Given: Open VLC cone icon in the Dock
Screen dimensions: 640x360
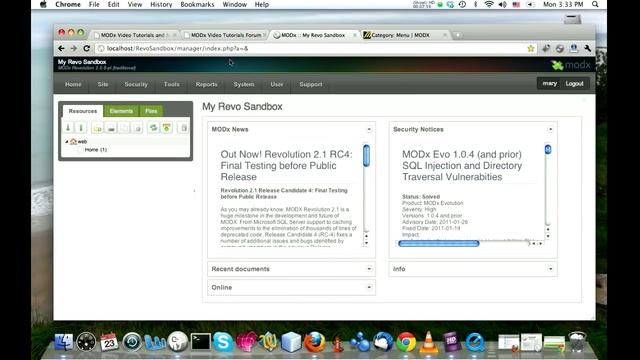Looking at the screenshot, I should 429,342.
